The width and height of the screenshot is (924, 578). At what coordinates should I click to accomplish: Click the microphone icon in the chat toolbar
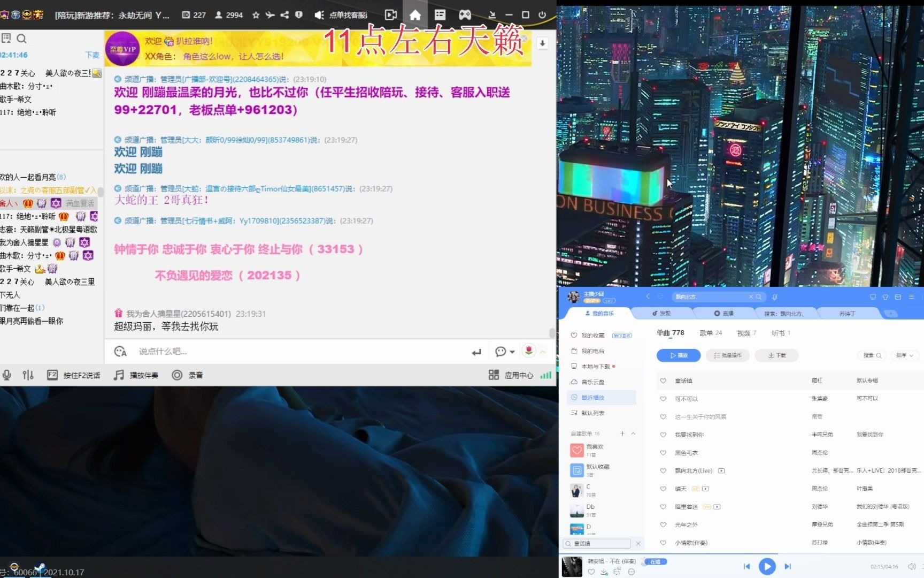coord(6,375)
